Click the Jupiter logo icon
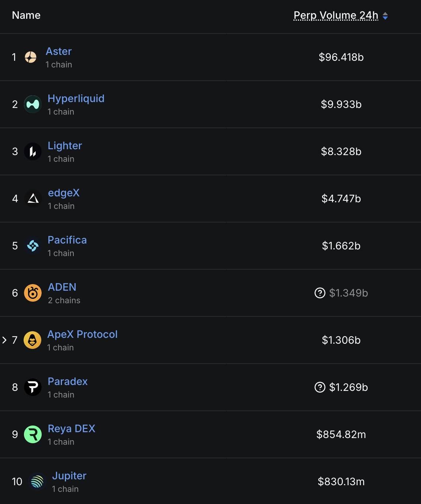Image resolution: width=421 pixels, height=504 pixels. click(x=37, y=482)
